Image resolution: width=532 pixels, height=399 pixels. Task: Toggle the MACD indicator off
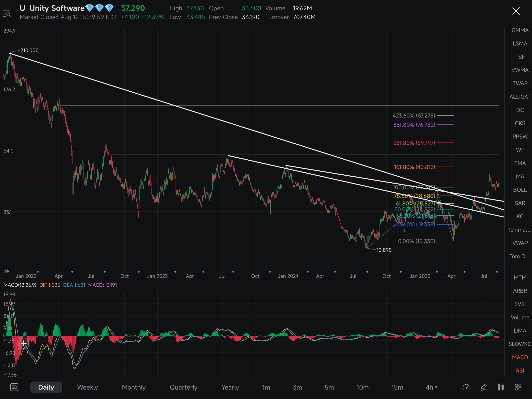(520, 357)
